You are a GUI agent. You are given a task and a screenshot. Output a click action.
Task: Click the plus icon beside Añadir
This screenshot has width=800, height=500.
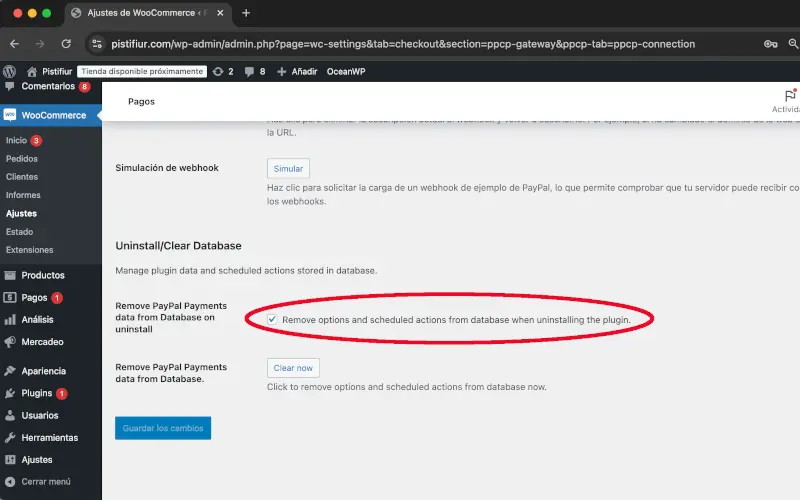click(282, 71)
